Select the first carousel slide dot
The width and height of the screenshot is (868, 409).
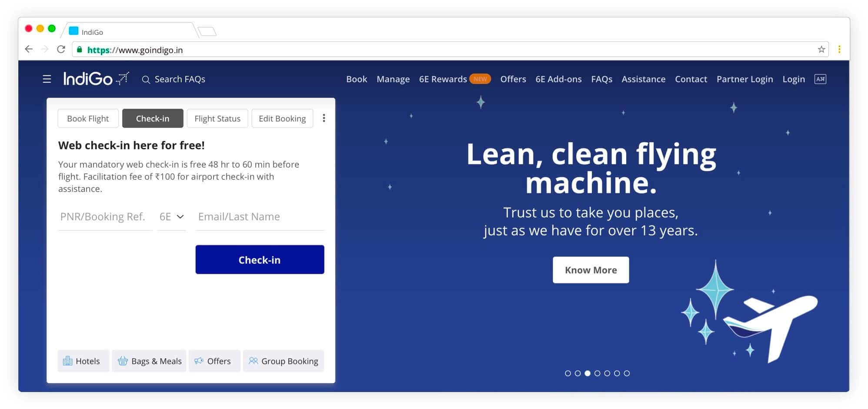coord(568,373)
